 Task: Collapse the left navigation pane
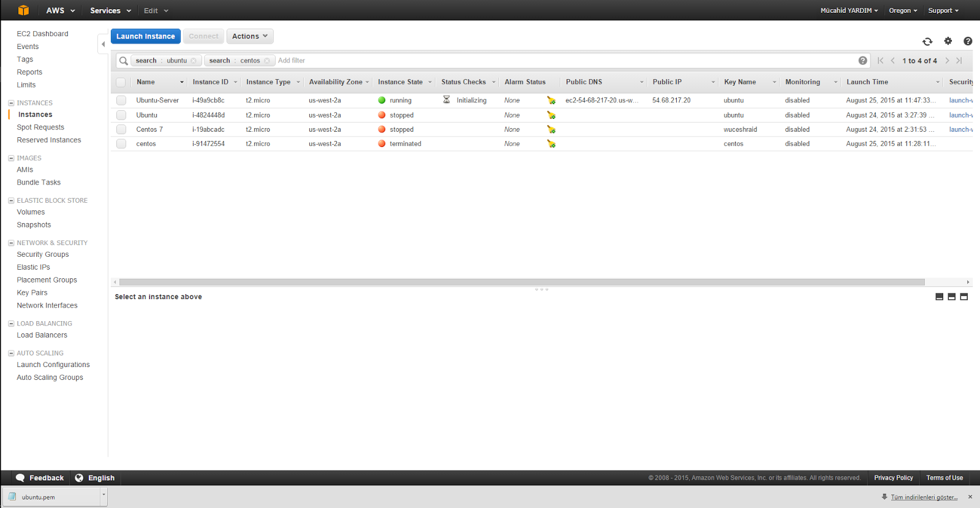click(103, 44)
